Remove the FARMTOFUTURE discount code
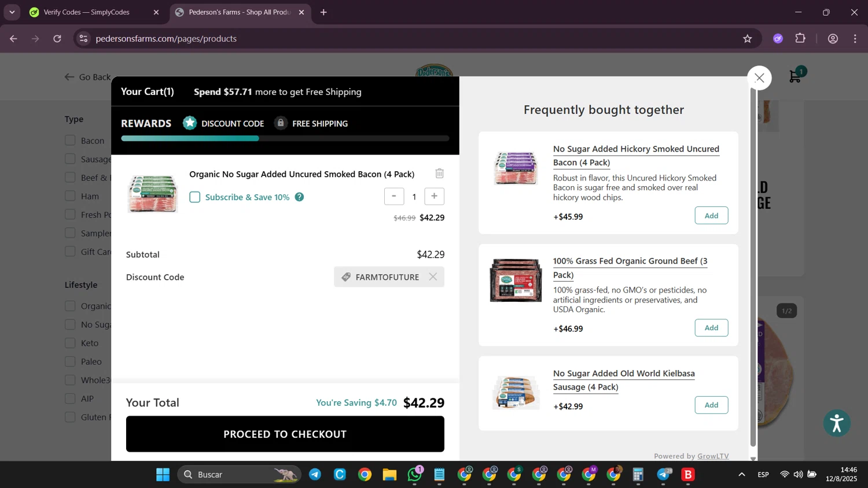 click(x=433, y=277)
